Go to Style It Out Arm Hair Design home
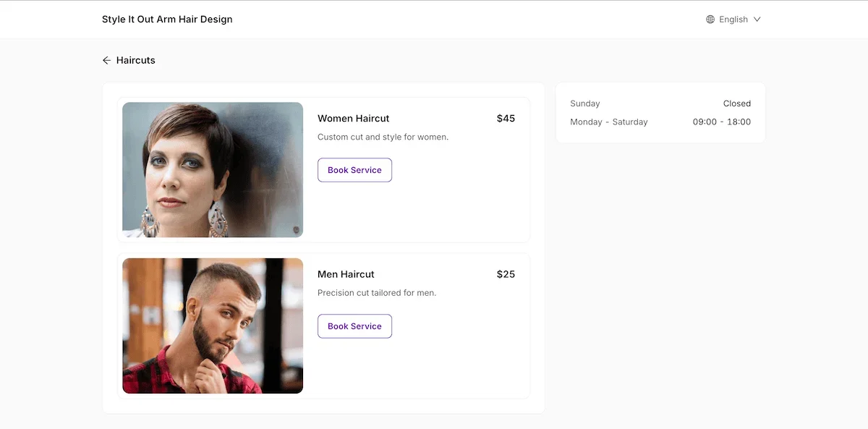The height and width of the screenshot is (429, 868). (x=167, y=20)
